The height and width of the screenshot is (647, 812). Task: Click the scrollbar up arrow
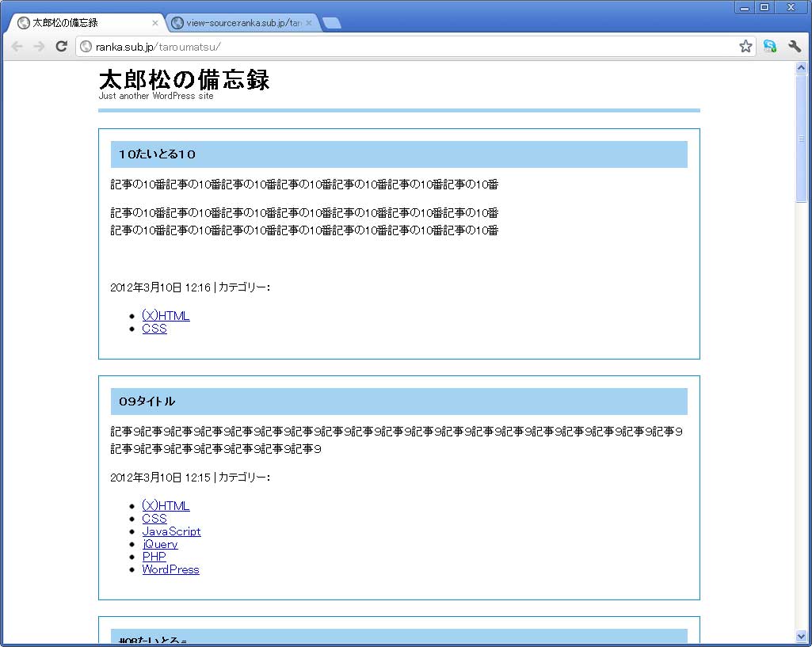click(801, 67)
